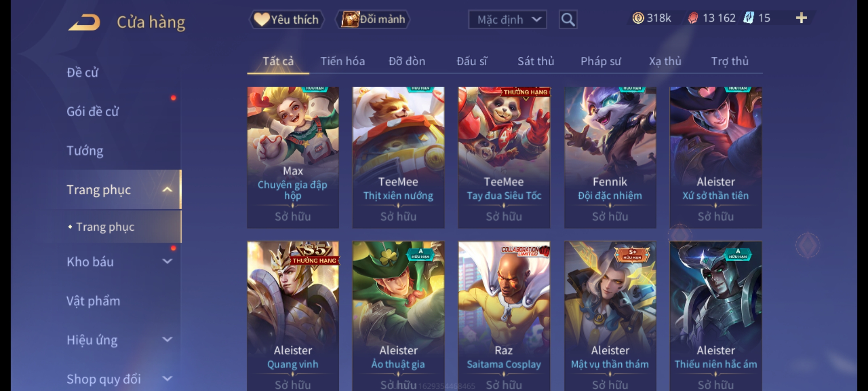
Task: Open Gói đề cử in sidebar
Action: (x=93, y=112)
